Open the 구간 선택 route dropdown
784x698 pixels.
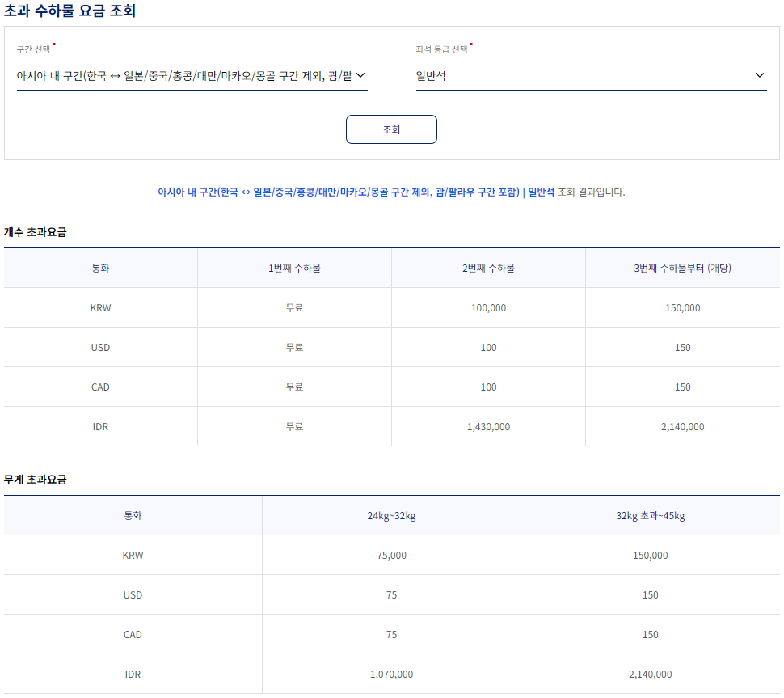click(x=190, y=75)
